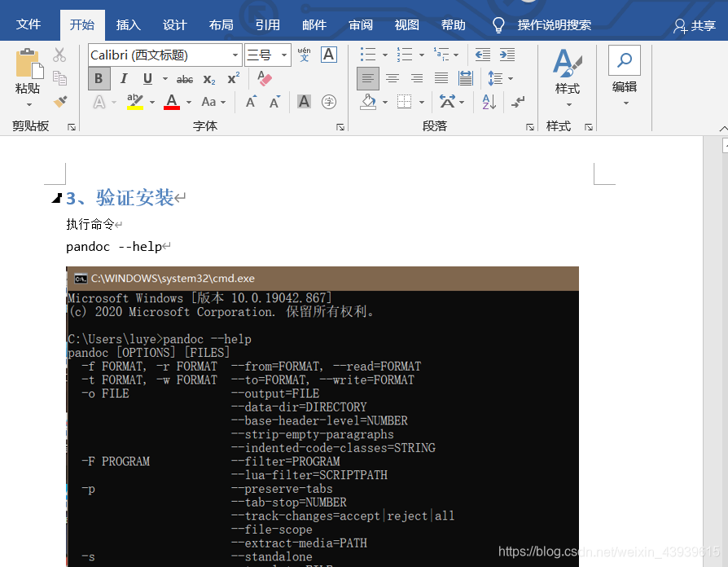Viewport: 728px width, 567px height.
Task: Switch to the 插入 tab
Action: 128,24
